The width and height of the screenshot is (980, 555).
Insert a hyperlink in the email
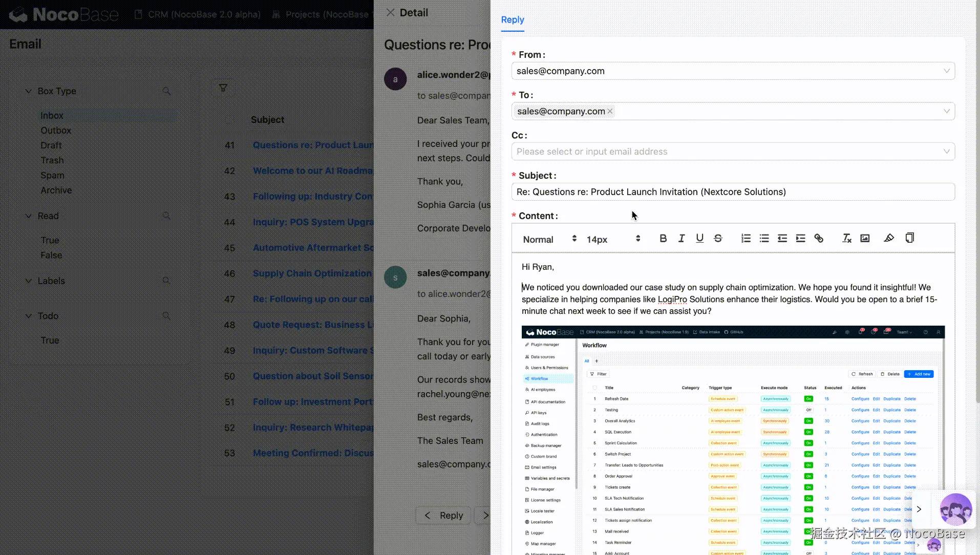pyautogui.click(x=819, y=239)
